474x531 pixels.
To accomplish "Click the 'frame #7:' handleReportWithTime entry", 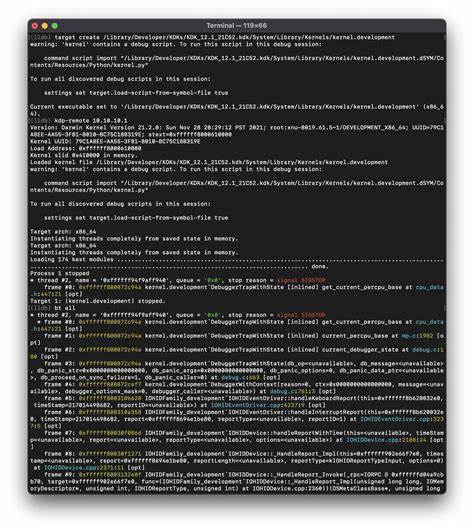I will (x=237, y=440).
